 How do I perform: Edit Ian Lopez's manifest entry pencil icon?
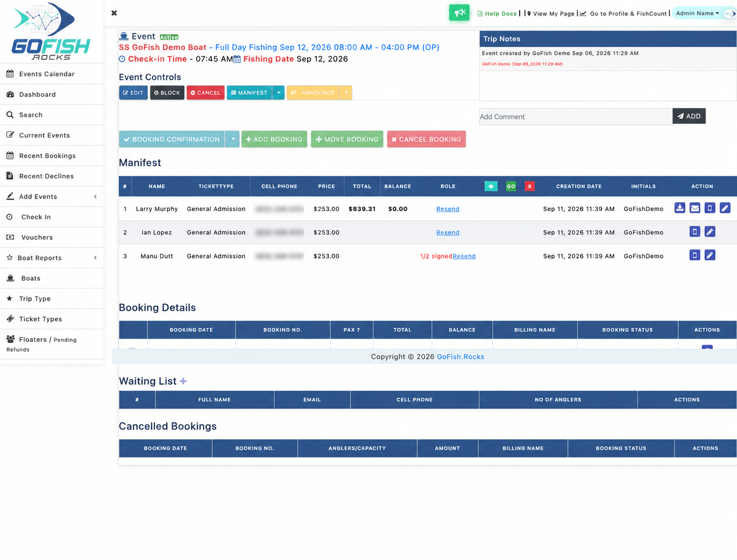pos(710,232)
